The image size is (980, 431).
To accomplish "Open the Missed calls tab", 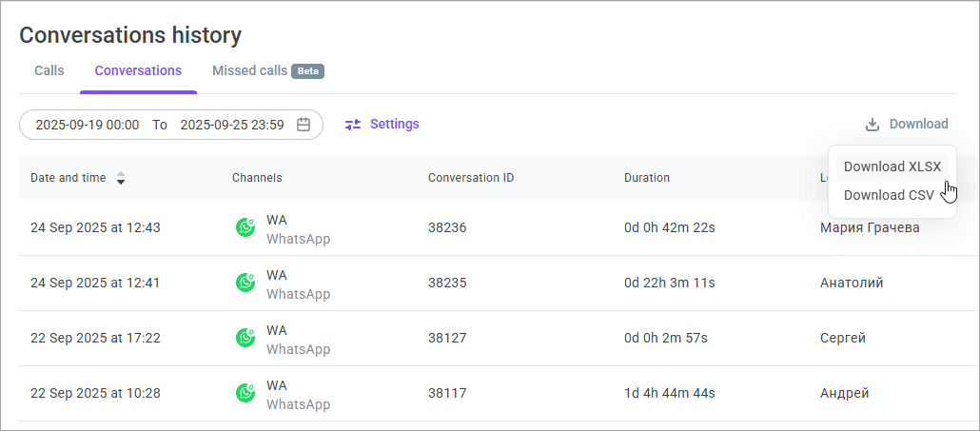I will pyautogui.click(x=249, y=70).
